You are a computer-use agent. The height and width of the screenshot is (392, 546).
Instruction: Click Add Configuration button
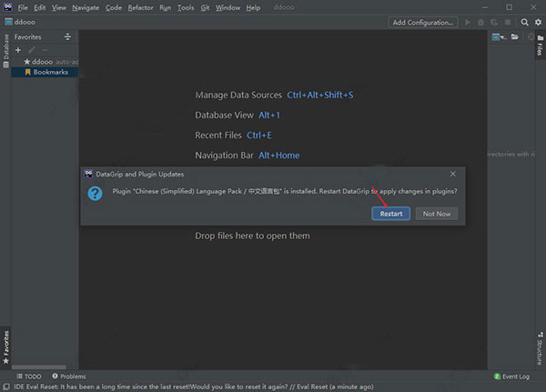pos(423,22)
